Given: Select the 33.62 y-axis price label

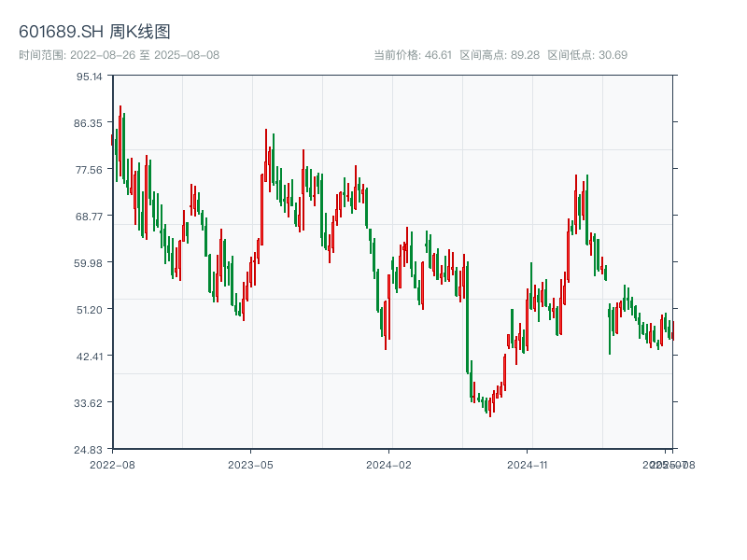Looking at the screenshot, I should click(x=90, y=403).
